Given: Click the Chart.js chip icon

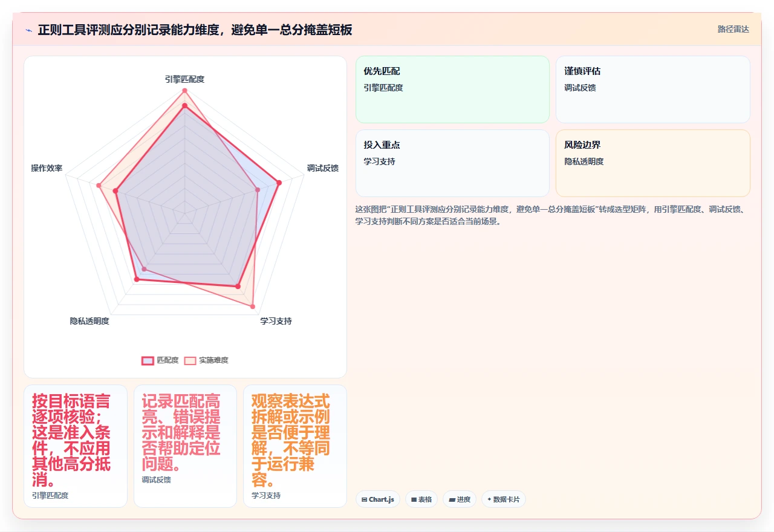Looking at the screenshot, I should coord(364,499).
